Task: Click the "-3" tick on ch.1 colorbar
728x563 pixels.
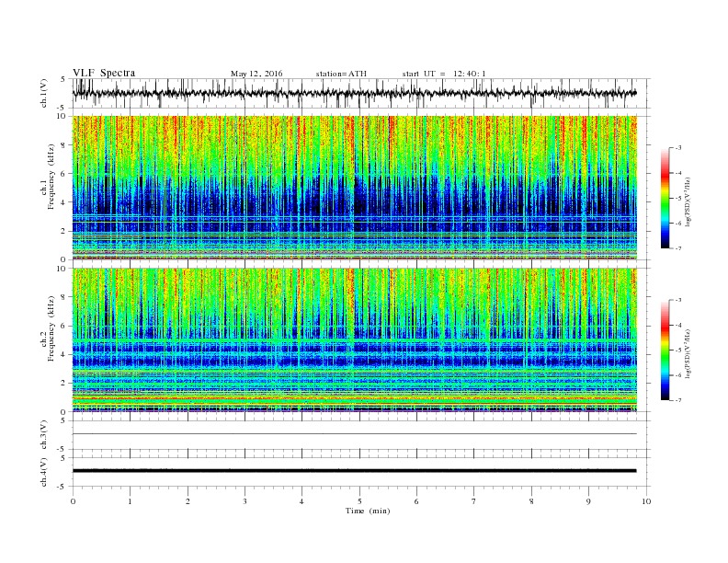Action: (x=678, y=148)
